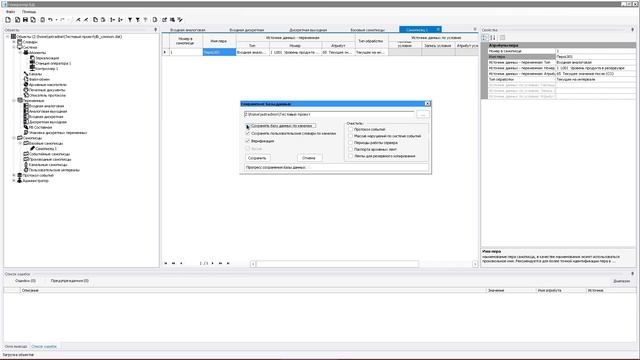Switch to Базовые самописцы tab

pyautogui.click(x=367, y=30)
